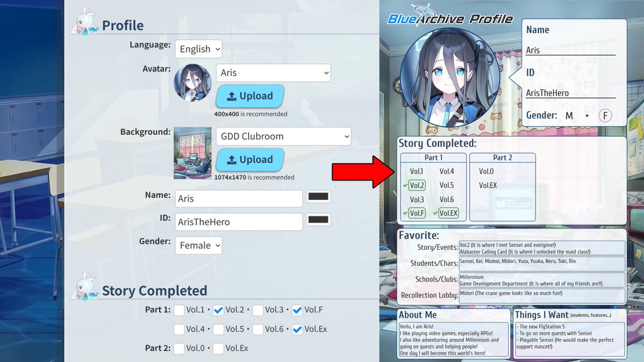Click the '1074x1470 is recommended' hint text

click(x=254, y=177)
